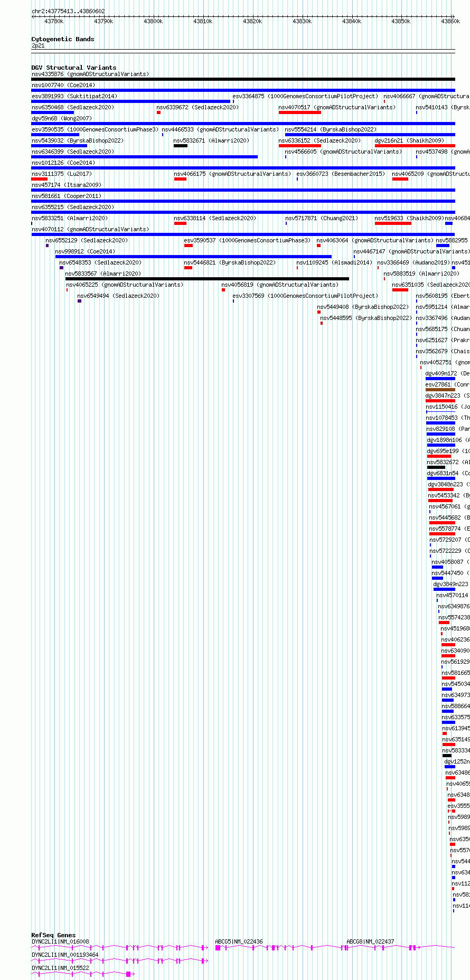470x980 pixels.
Task: Open variant nsv4066175 (gnomADStructuralVariants)
Action: (232, 174)
